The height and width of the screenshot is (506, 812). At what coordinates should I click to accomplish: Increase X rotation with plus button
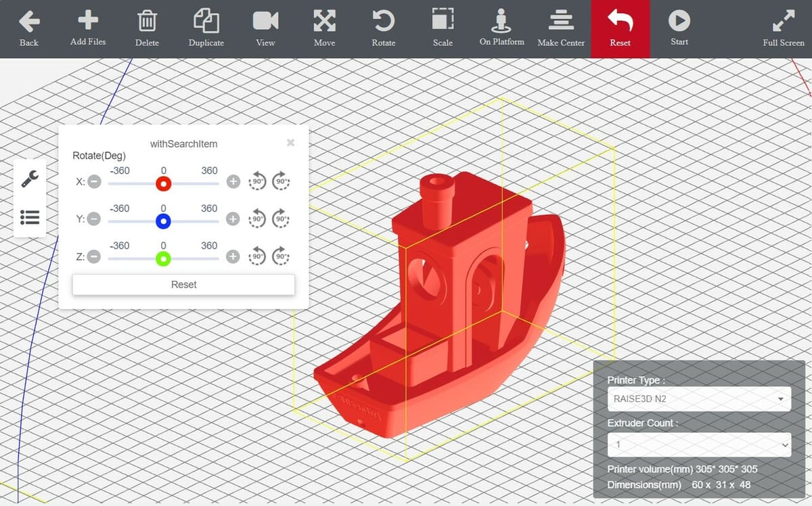pos(233,182)
